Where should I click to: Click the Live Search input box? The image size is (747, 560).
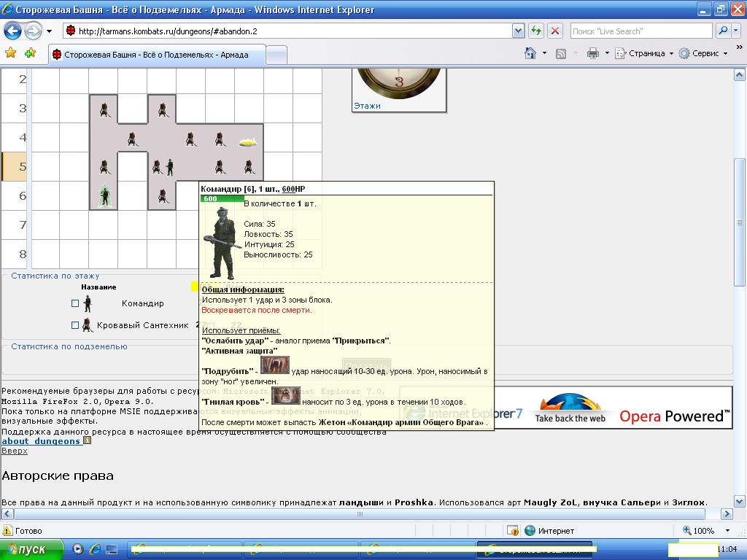(641, 31)
